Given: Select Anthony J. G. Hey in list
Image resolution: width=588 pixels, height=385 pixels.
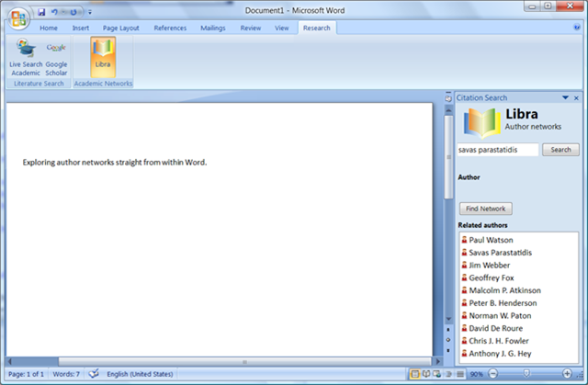Looking at the screenshot, I should [x=496, y=354].
